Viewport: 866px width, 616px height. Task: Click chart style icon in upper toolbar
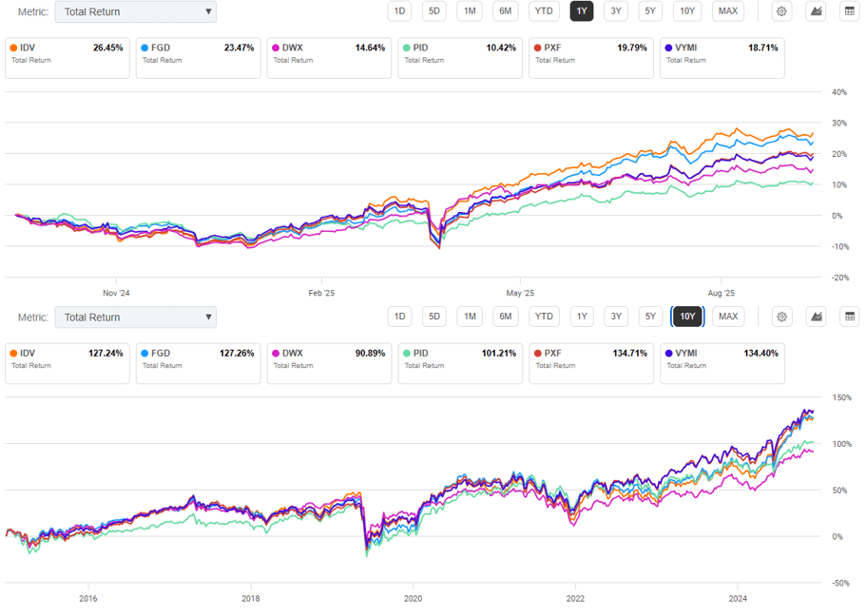[x=816, y=11]
